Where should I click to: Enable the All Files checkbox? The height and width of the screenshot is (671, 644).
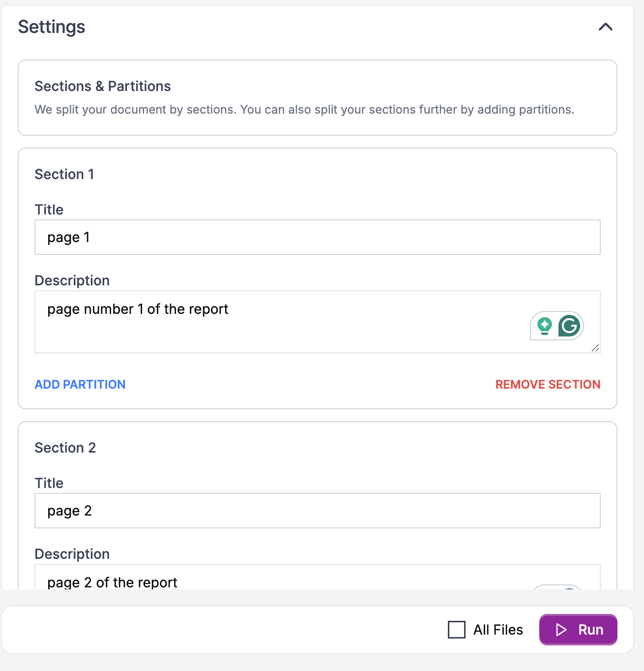[456, 630]
